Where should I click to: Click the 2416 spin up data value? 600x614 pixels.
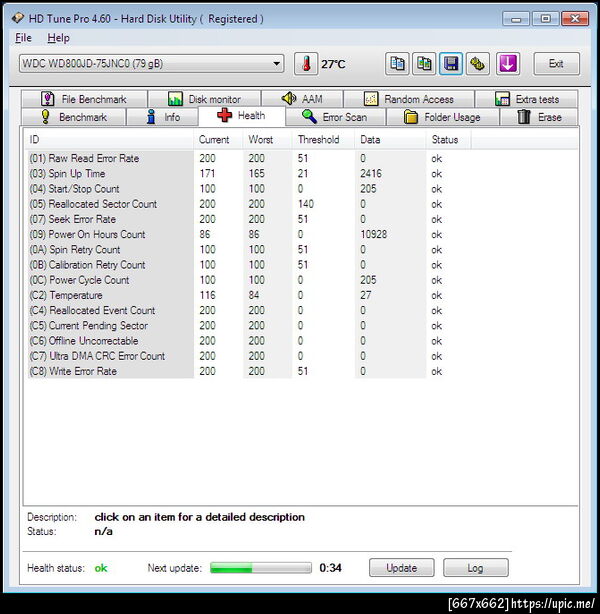(x=371, y=173)
